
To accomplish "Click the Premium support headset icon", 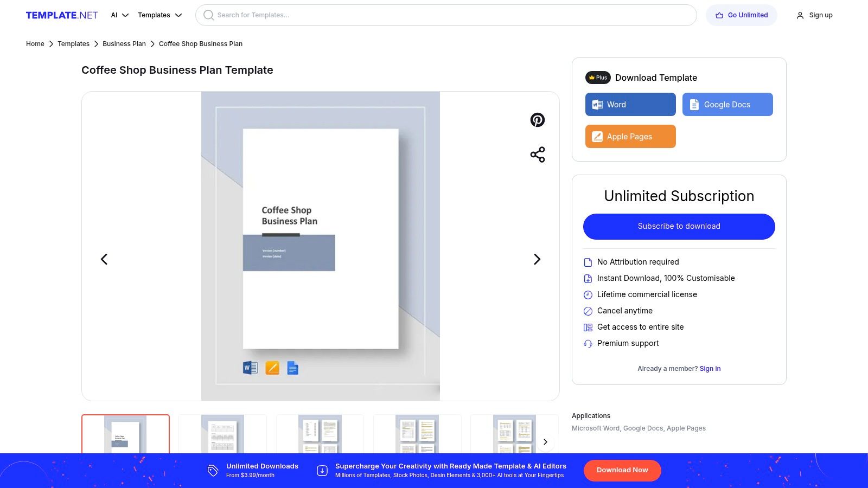I will coord(588,344).
